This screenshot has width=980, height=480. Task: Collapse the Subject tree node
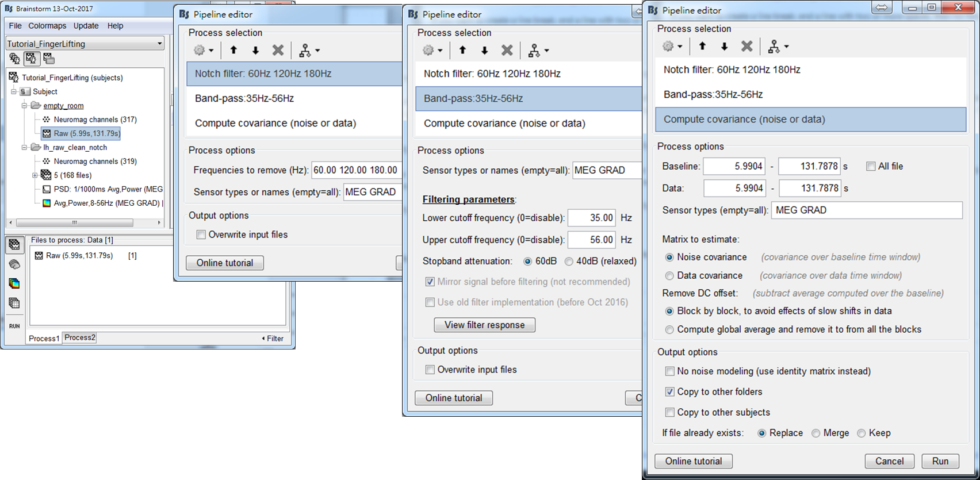click(x=14, y=91)
